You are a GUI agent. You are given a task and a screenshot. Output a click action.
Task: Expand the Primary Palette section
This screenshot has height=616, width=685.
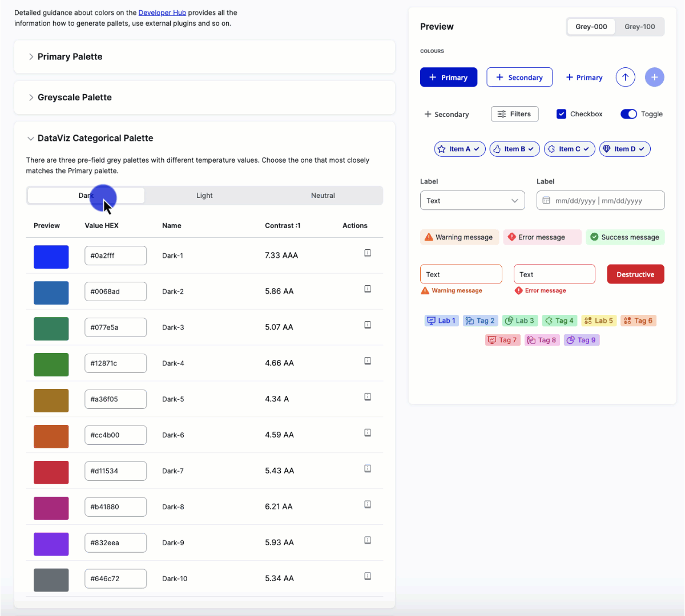70,56
